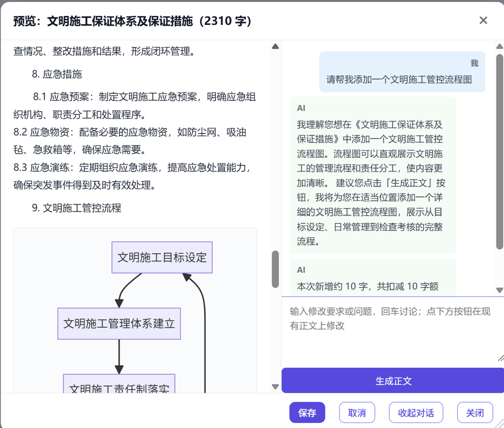Click document pane scroll down arrow
The height and width of the screenshot is (428, 504).
coord(275,386)
